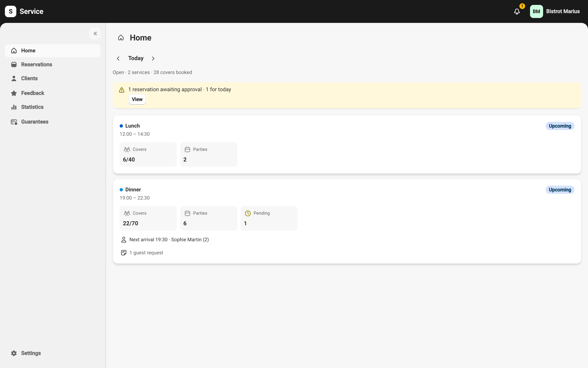This screenshot has height=368, width=588.
Task: Click the Dinner Parties calendar icon
Action: (187, 213)
